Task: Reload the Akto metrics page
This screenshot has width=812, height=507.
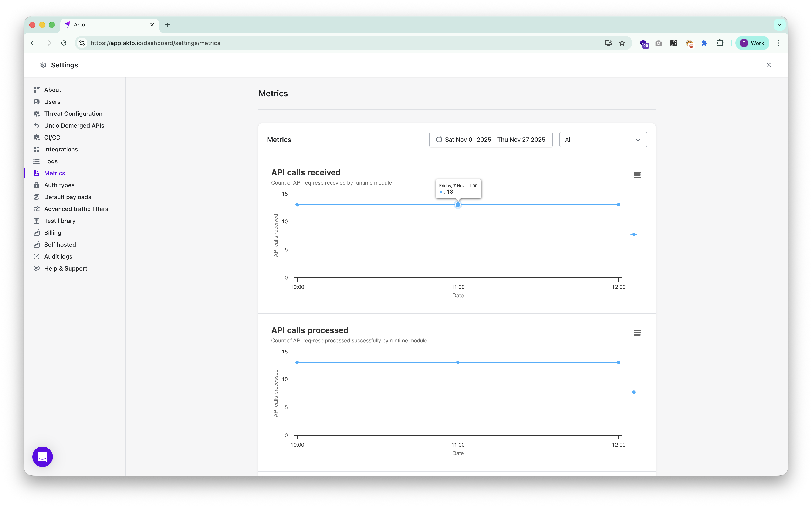Action: [x=64, y=43]
